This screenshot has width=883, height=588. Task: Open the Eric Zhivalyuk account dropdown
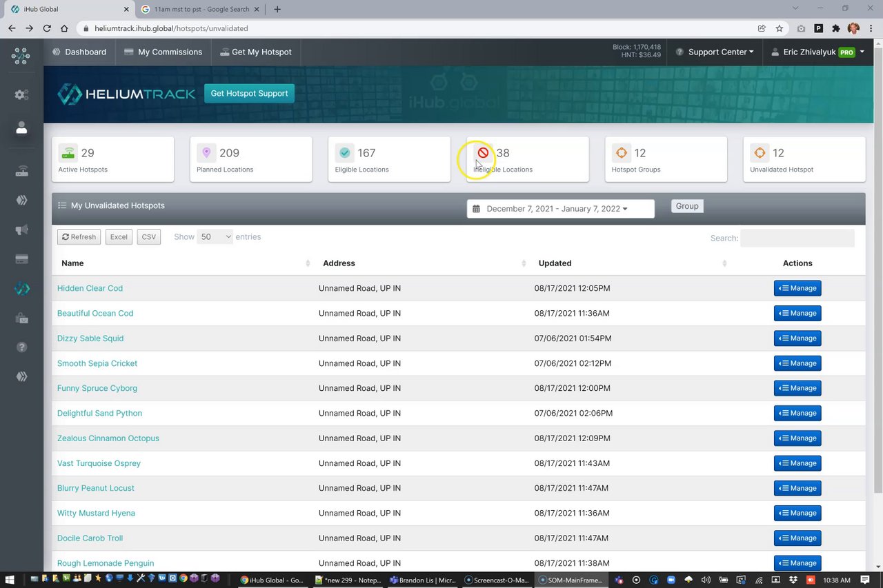coord(817,52)
